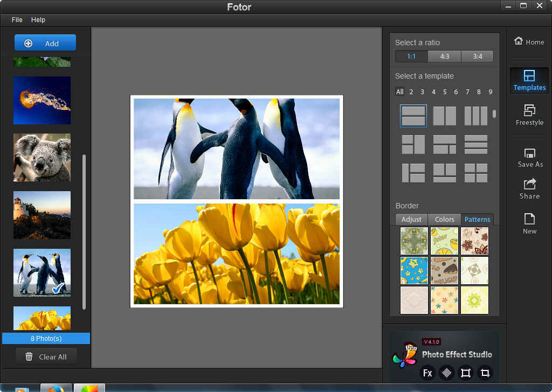Filter templates by 8 photos
The image size is (552, 392).
[x=479, y=92]
